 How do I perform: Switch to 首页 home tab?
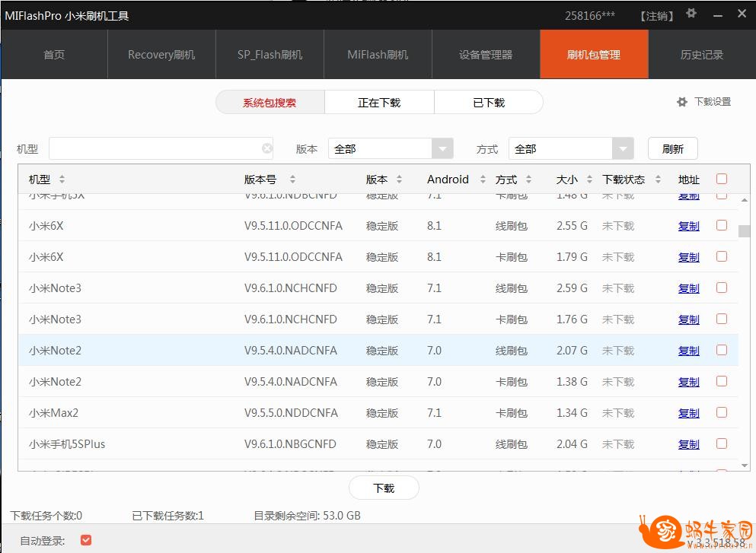[54, 55]
